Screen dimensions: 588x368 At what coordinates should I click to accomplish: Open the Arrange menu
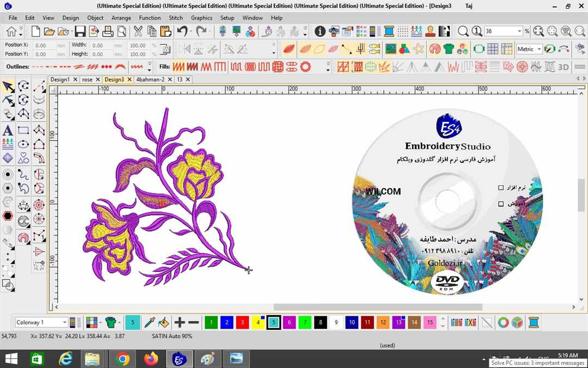(121, 17)
